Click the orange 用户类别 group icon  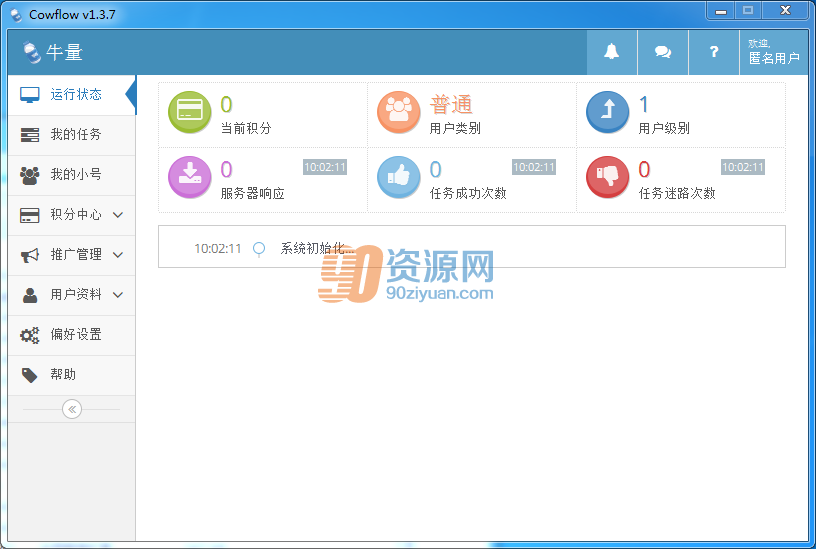click(399, 112)
